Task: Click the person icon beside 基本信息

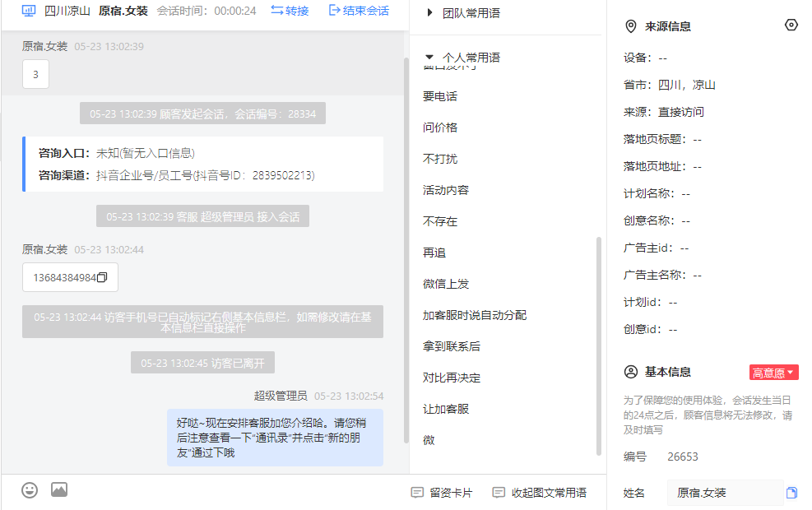Action: coord(631,372)
